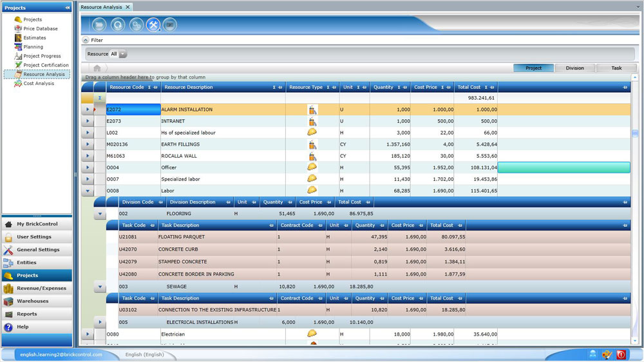Click the paint palette theme icon
644x362 pixels.
607,354
